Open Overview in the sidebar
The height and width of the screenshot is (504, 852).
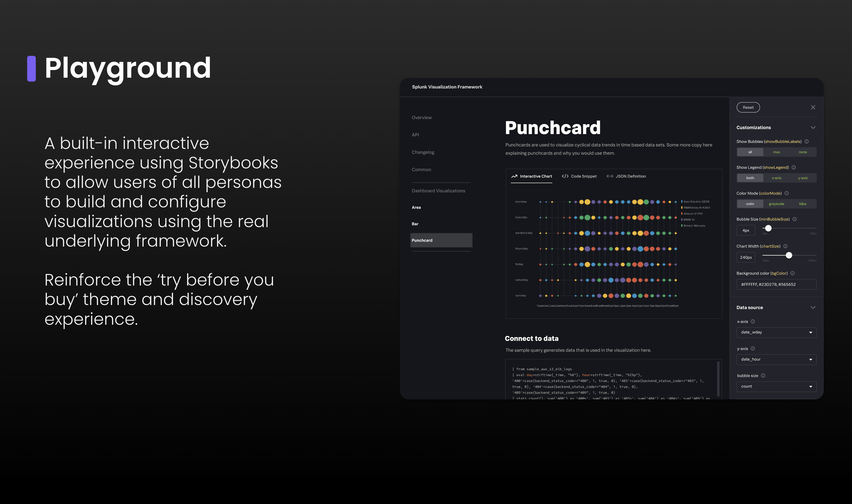pos(422,118)
